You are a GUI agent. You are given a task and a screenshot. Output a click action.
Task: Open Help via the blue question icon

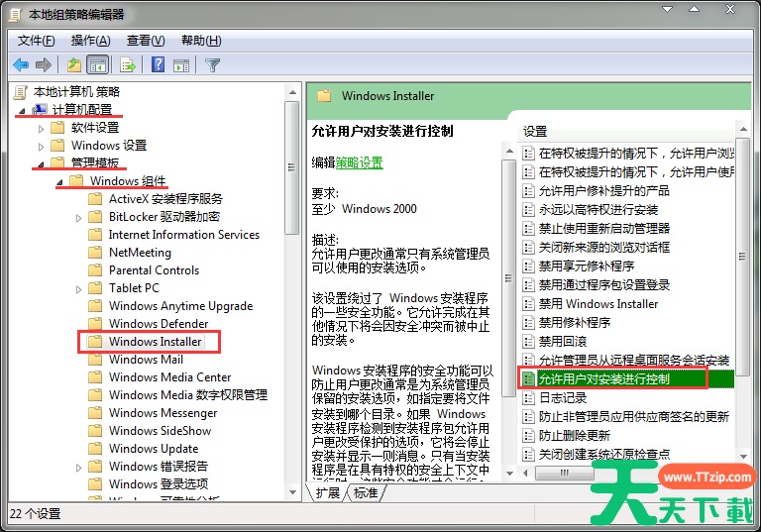click(158, 65)
